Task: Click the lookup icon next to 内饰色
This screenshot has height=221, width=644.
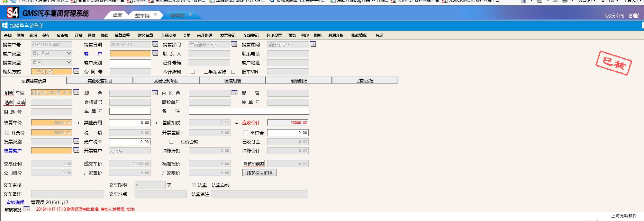Action: tap(234, 93)
